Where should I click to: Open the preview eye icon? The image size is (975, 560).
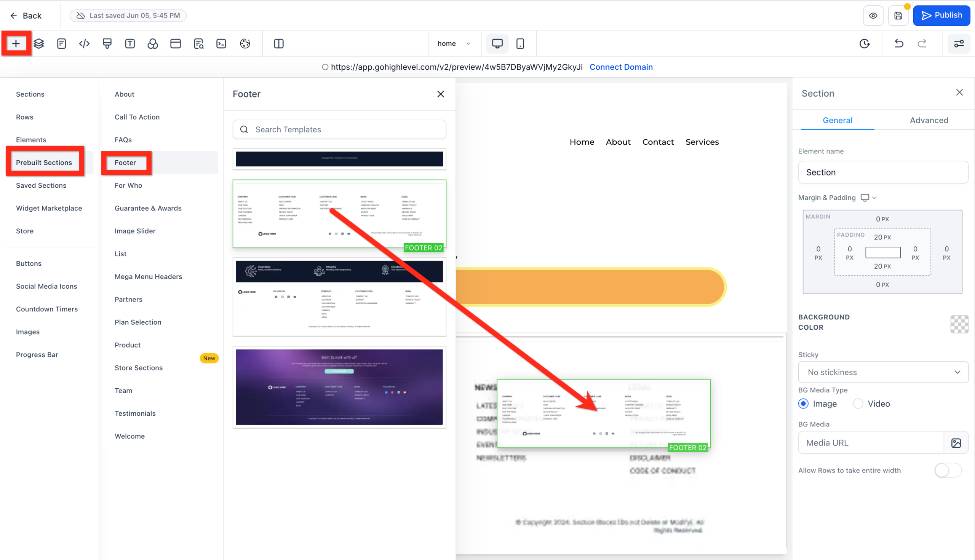point(873,15)
